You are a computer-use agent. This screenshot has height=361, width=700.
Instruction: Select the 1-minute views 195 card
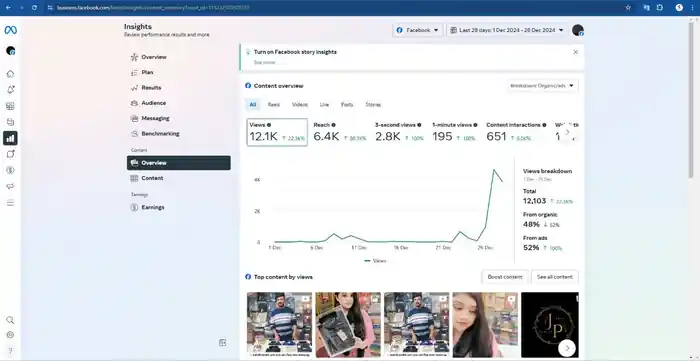click(x=454, y=132)
